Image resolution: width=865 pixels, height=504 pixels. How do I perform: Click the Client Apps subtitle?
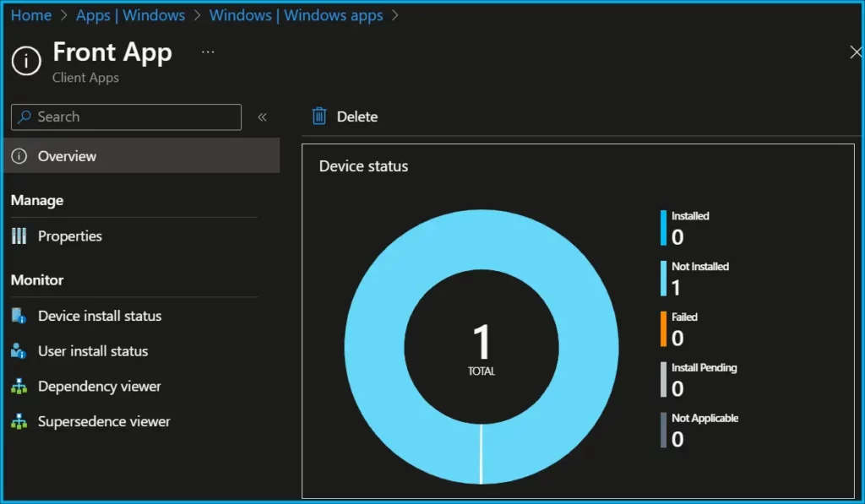pyautogui.click(x=85, y=78)
